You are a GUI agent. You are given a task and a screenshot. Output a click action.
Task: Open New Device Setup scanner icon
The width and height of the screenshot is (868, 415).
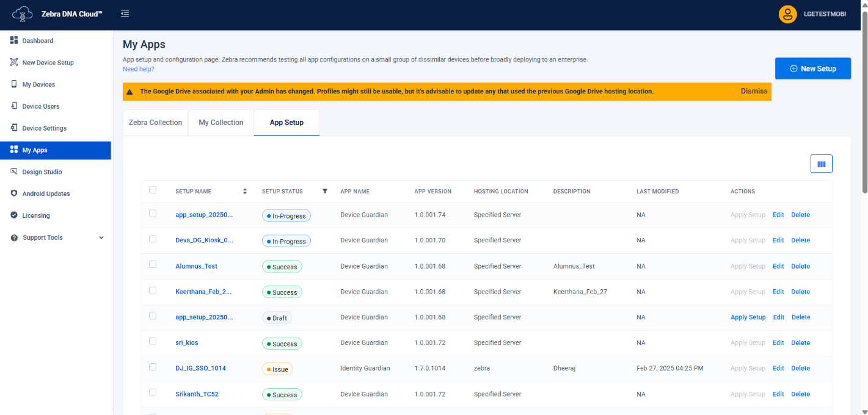[x=14, y=62]
